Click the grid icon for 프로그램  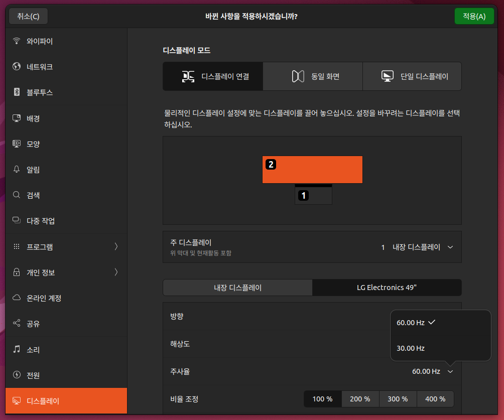point(17,246)
